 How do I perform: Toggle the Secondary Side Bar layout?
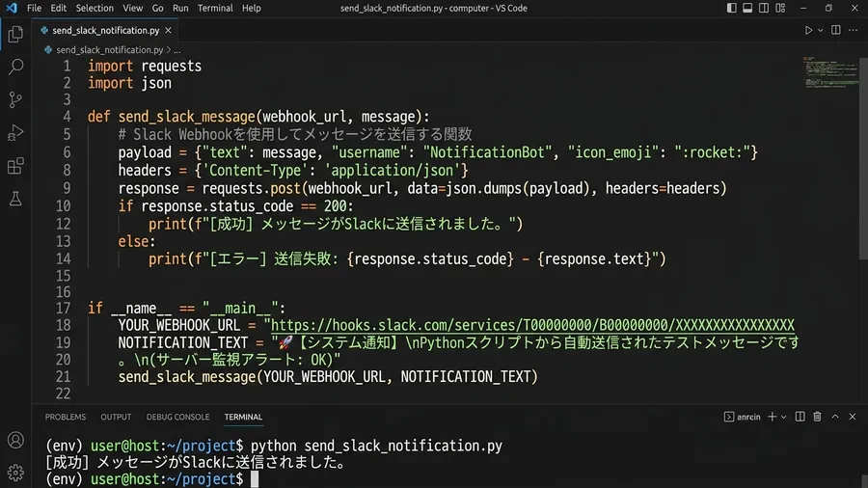[764, 8]
